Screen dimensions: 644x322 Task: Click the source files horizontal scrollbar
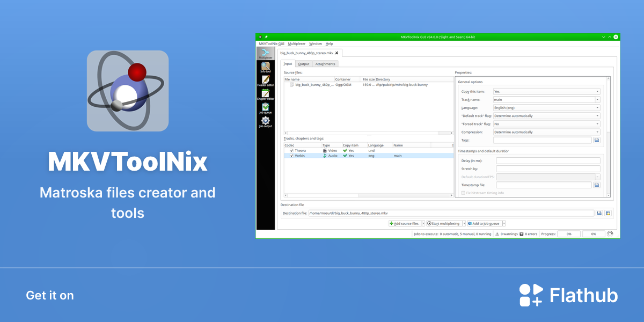tap(368, 133)
